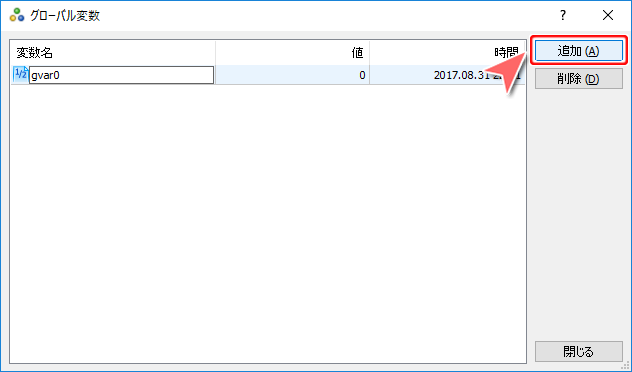Click the help question mark button
This screenshot has width=632, height=372.
pyautogui.click(x=563, y=15)
